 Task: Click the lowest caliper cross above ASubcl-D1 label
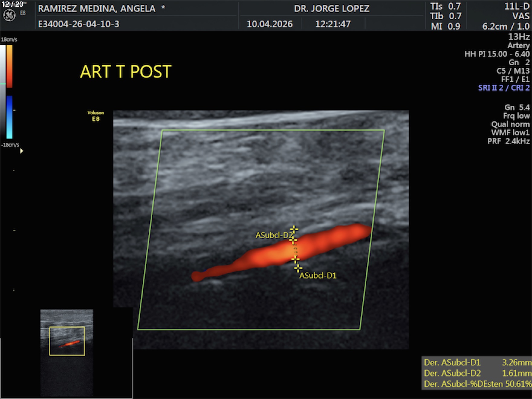click(298, 268)
